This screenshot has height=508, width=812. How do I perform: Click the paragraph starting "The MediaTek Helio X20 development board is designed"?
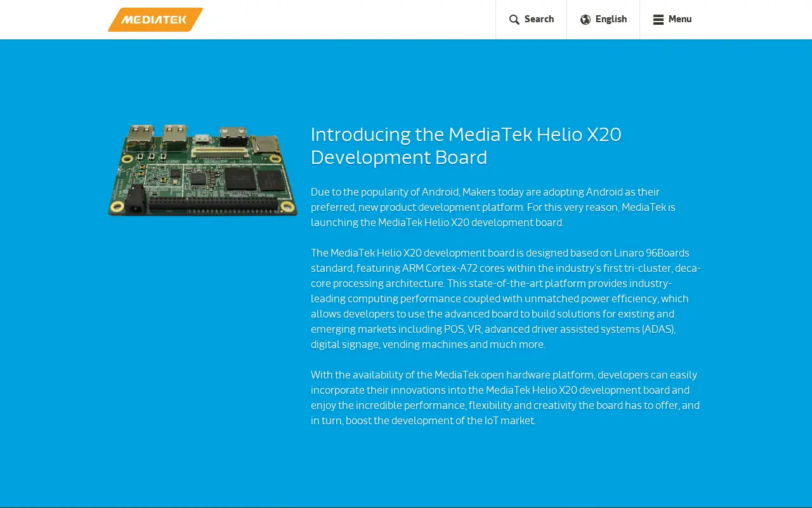click(506, 298)
